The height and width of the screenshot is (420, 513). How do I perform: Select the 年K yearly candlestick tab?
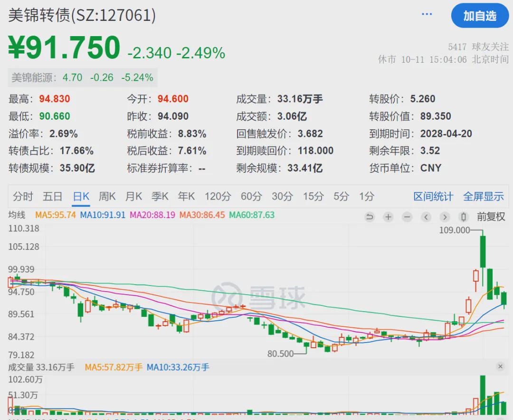(x=187, y=196)
